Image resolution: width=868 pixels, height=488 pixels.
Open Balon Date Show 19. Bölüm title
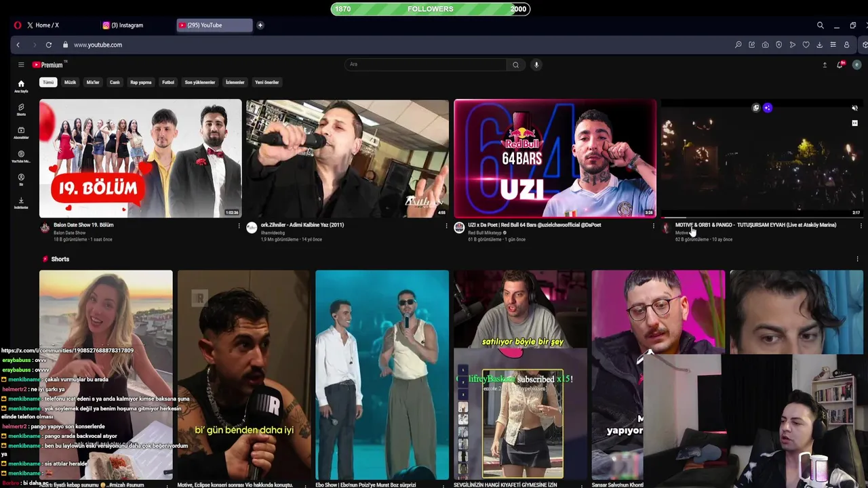83,225
